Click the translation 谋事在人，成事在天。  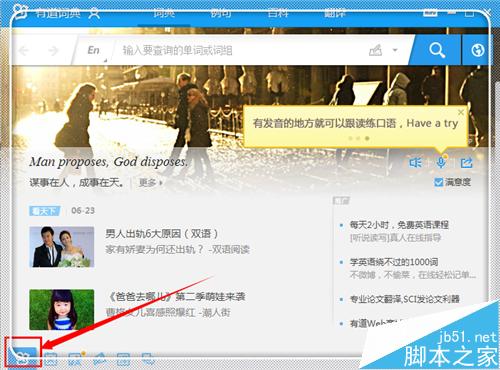[77, 182]
